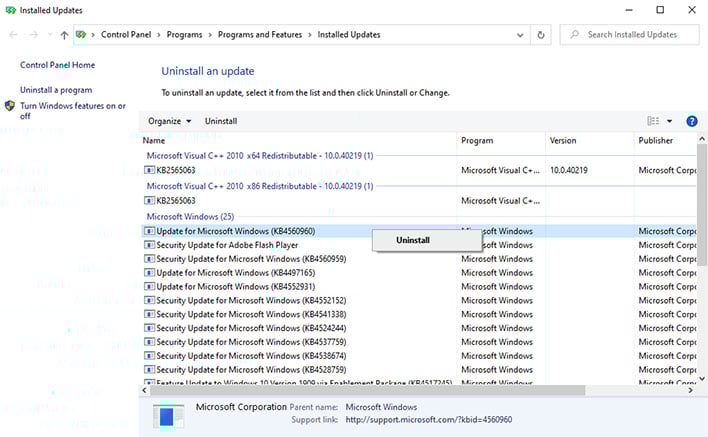Click the details pane update thumbnail

(168, 416)
